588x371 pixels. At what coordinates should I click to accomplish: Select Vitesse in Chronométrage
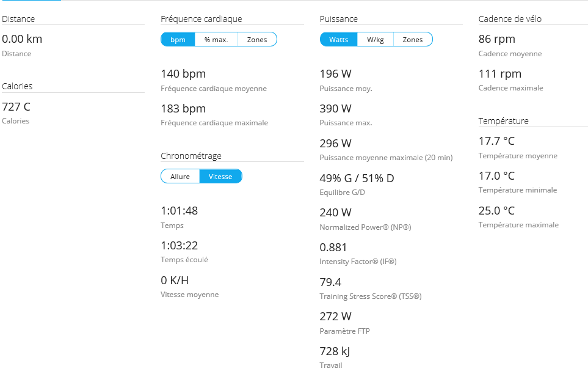[220, 177]
